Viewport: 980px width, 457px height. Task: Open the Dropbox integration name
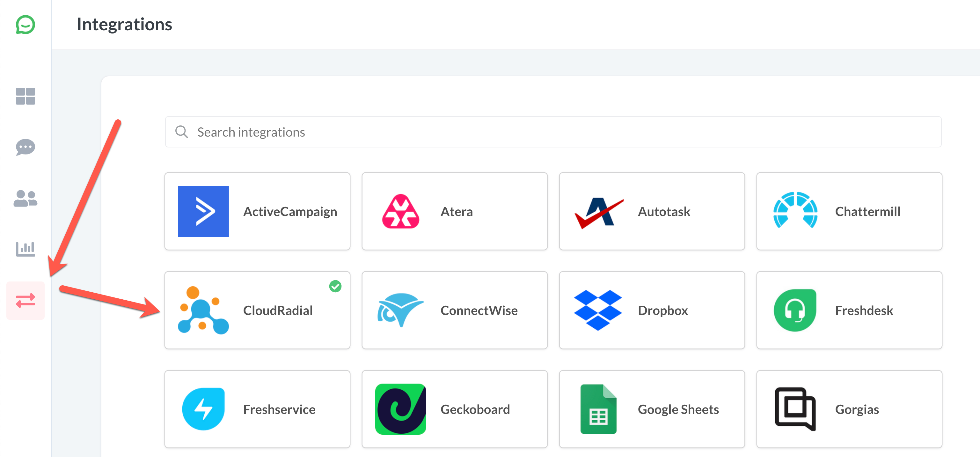tap(663, 311)
